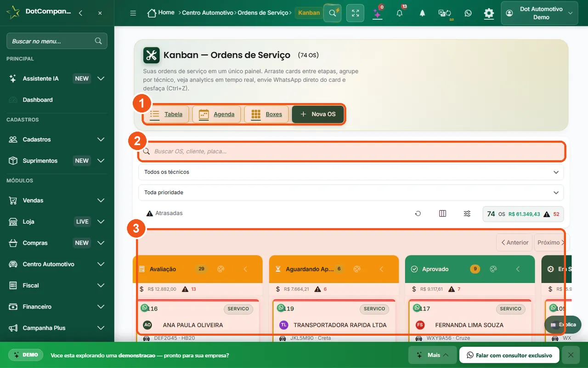The image size is (588, 368).
Task: Expand Compras menu
Action: click(x=57, y=243)
